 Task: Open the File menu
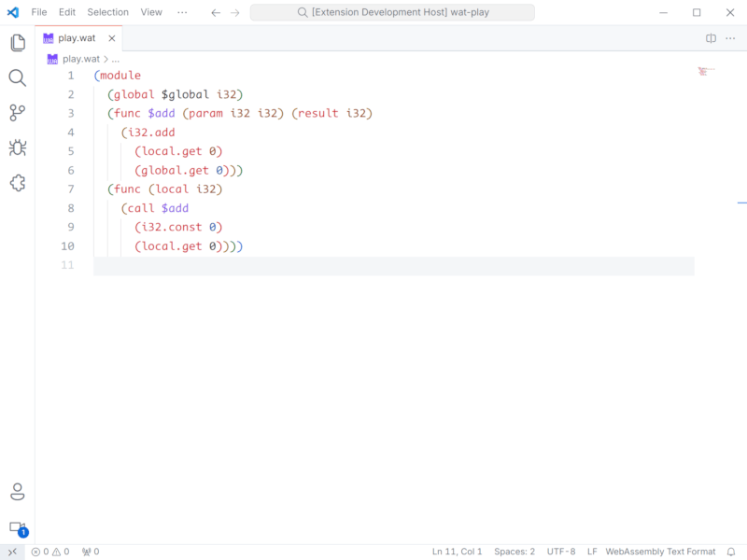[39, 12]
